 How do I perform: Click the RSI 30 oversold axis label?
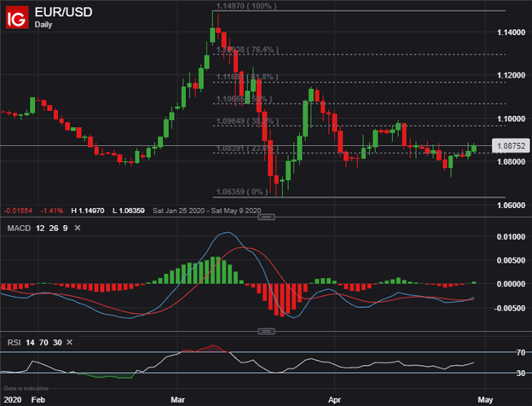click(x=521, y=373)
